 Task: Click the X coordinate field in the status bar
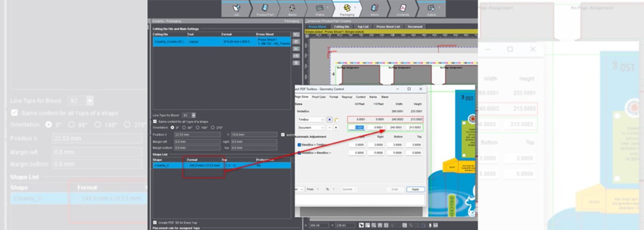click(318, 225)
